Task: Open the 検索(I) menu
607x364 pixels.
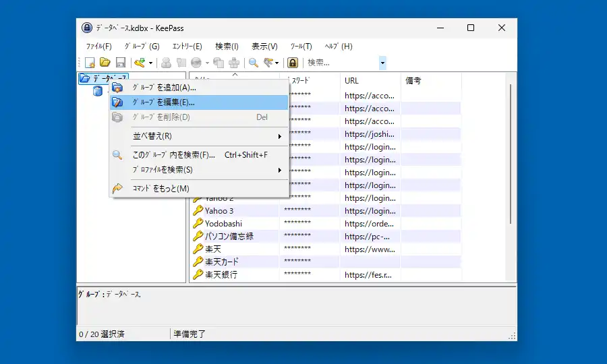Action: click(x=227, y=47)
